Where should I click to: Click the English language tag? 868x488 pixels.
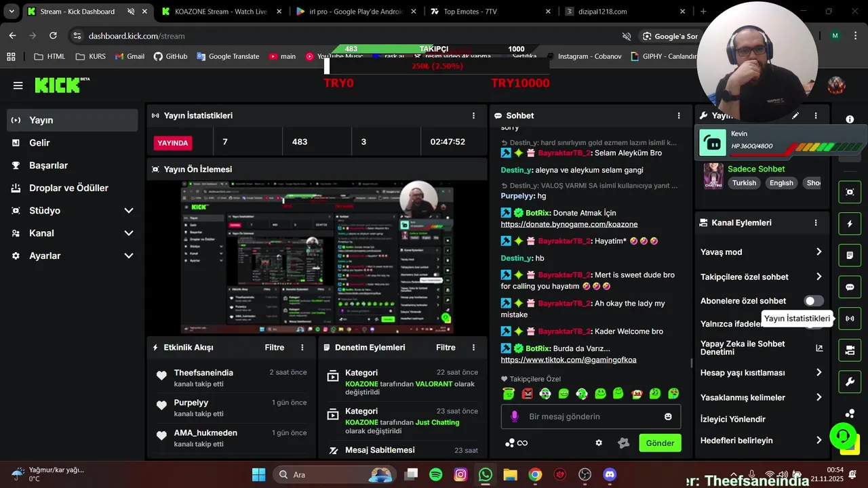(x=781, y=183)
